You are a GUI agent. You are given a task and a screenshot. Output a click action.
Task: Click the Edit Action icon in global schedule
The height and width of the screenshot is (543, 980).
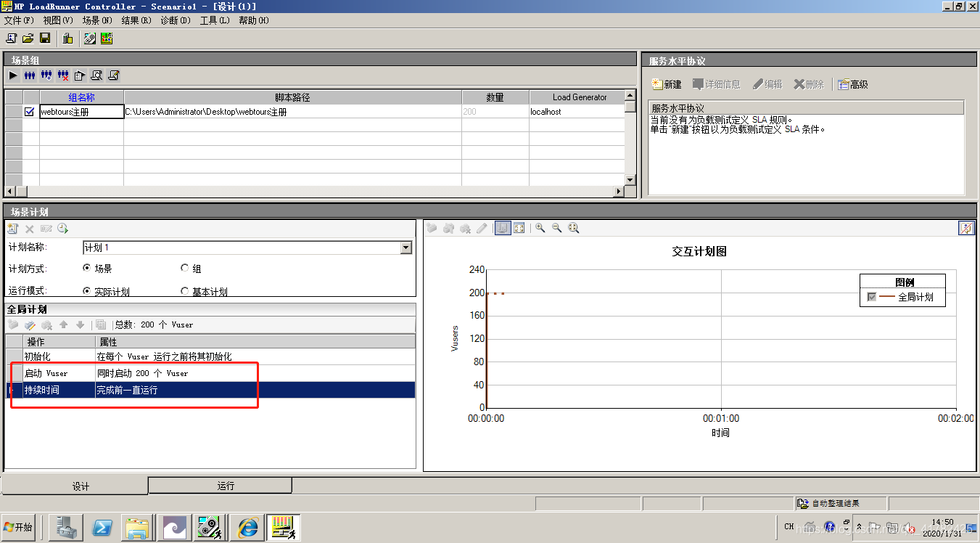click(x=30, y=324)
